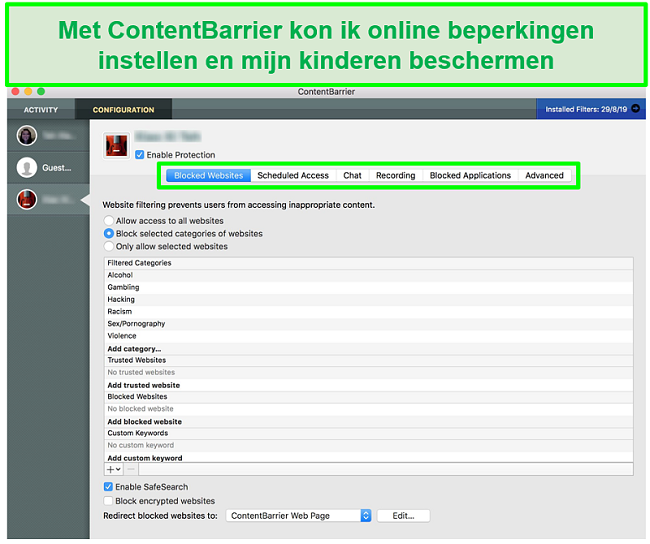The height and width of the screenshot is (544, 650).
Task: Open the Blocked Applications tab
Action: click(470, 175)
